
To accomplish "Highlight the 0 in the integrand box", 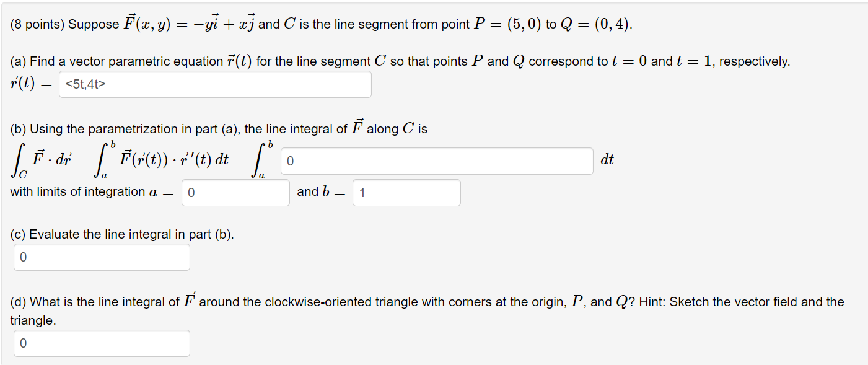I will (287, 161).
